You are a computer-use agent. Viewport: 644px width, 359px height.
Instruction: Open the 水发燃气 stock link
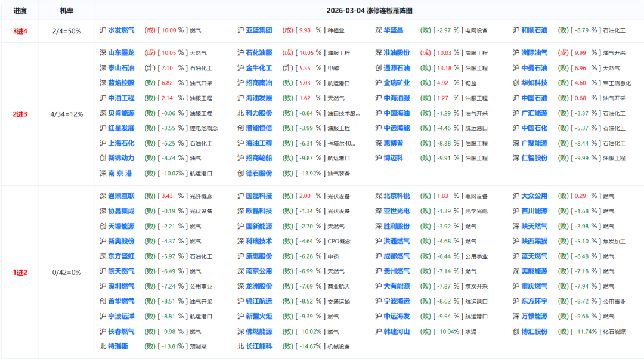(x=121, y=30)
